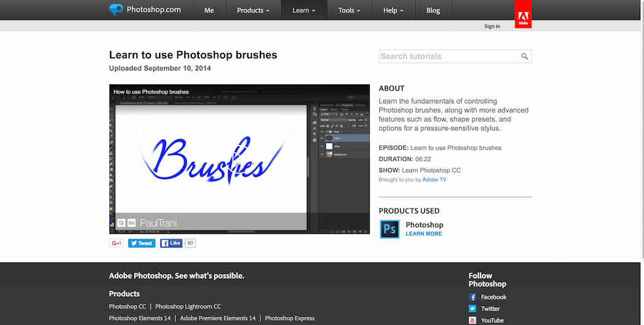Click the 'Uploaded September 10, 2014' text

tap(160, 68)
